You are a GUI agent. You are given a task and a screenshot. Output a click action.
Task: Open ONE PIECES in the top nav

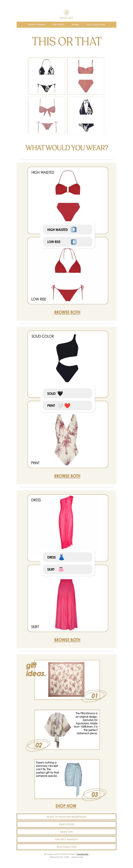58,25
